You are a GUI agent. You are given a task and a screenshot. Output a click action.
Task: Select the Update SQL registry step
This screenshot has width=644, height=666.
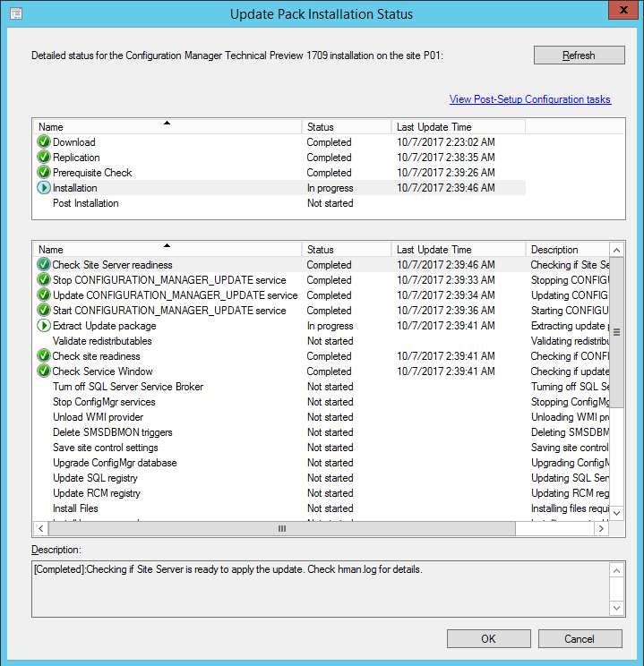pyautogui.click(x=322, y=478)
